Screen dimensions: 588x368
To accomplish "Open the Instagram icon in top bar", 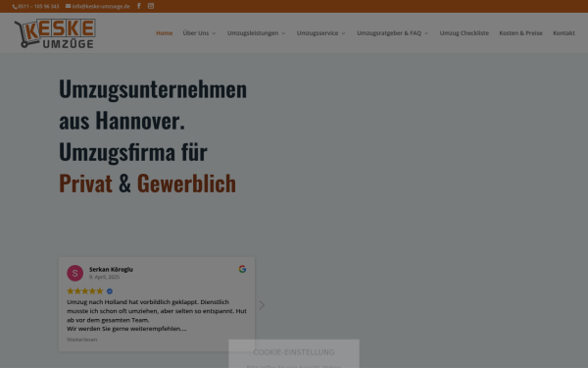I will [x=151, y=6].
